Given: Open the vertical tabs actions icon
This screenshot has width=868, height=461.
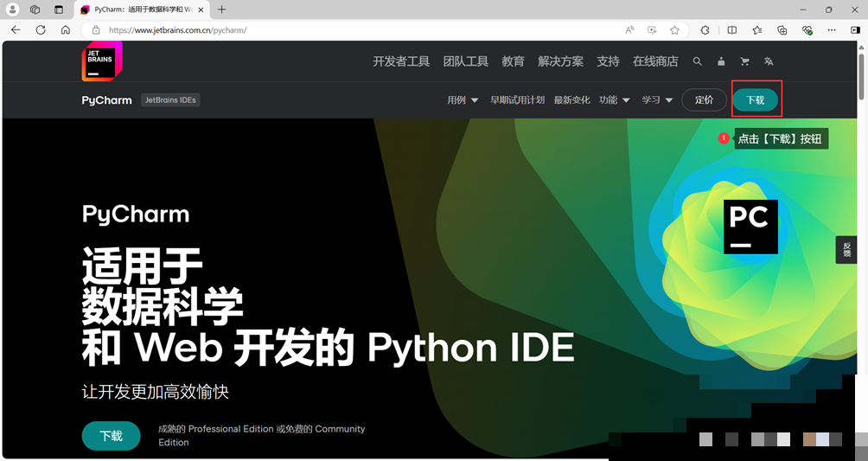Looking at the screenshot, I should tap(59, 10).
